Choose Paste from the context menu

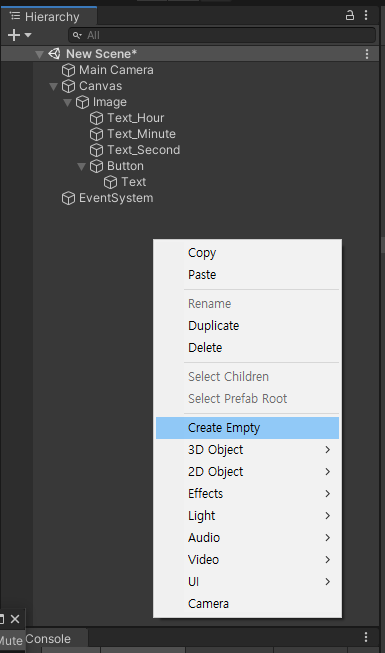248,275
